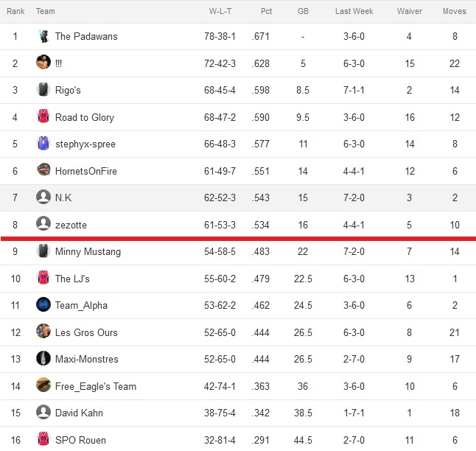Sort by W-L-T column header
476x451 pixels.
pyautogui.click(x=220, y=11)
